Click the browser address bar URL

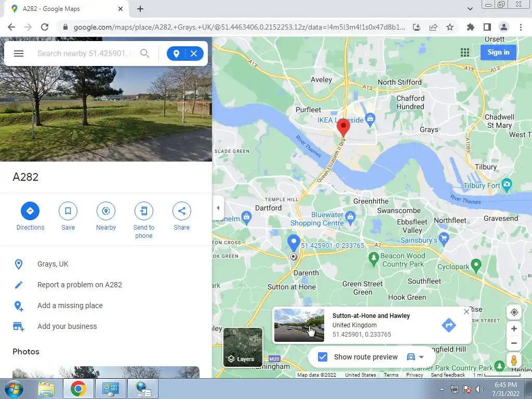pyautogui.click(x=239, y=27)
